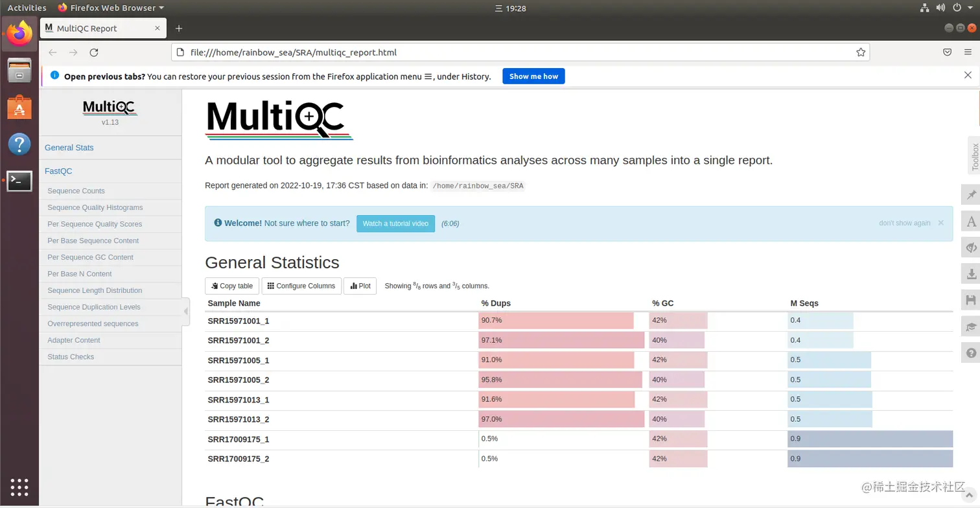This screenshot has height=508, width=980.
Task: Open the Firefox Web Browser menu
Action: (110, 8)
